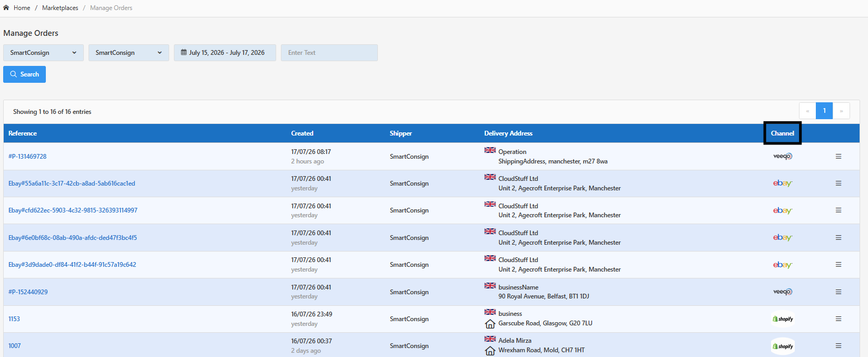The image size is (868, 357).
Task: Click the UK flag beside Adela Mirza
Action: click(x=490, y=339)
